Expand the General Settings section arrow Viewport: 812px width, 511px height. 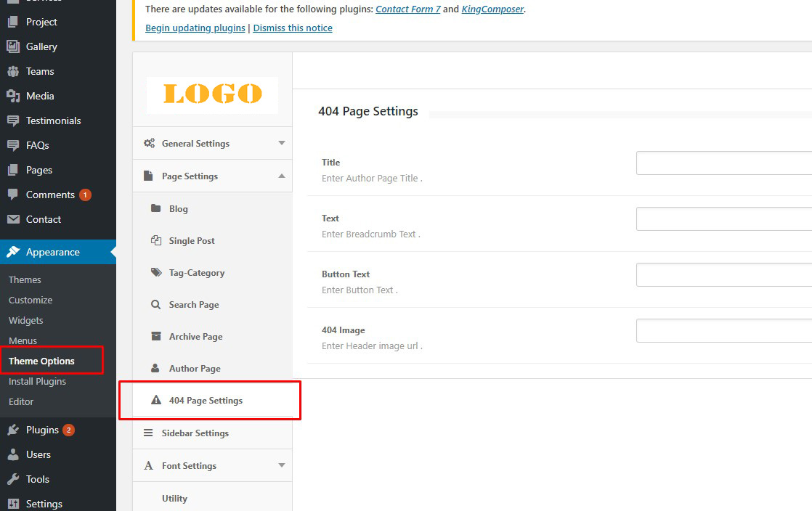click(282, 144)
